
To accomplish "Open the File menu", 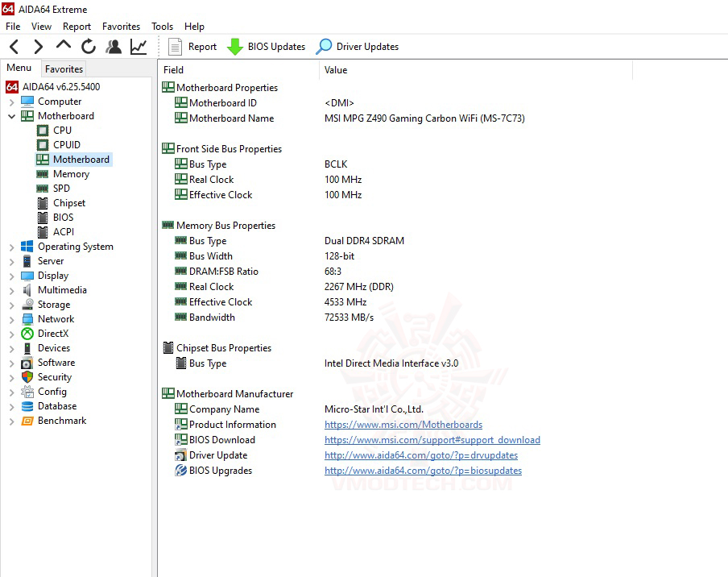I will click(13, 27).
